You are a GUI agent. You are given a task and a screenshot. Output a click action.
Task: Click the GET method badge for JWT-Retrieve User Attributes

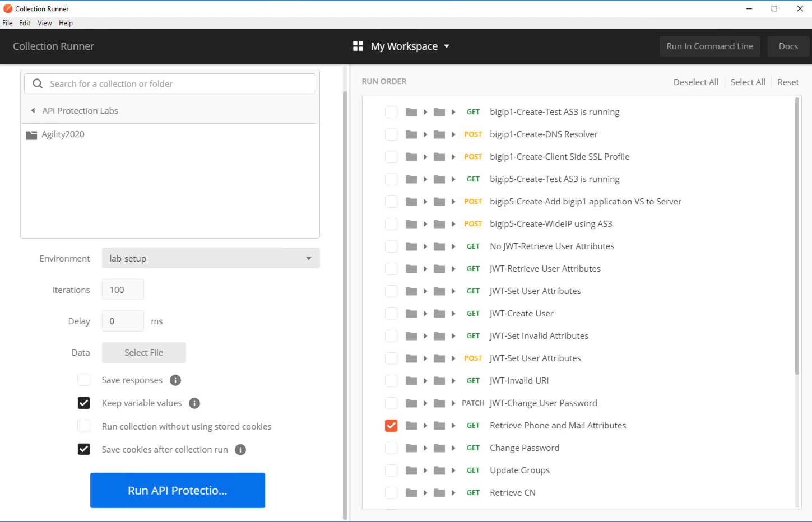coord(473,269)
